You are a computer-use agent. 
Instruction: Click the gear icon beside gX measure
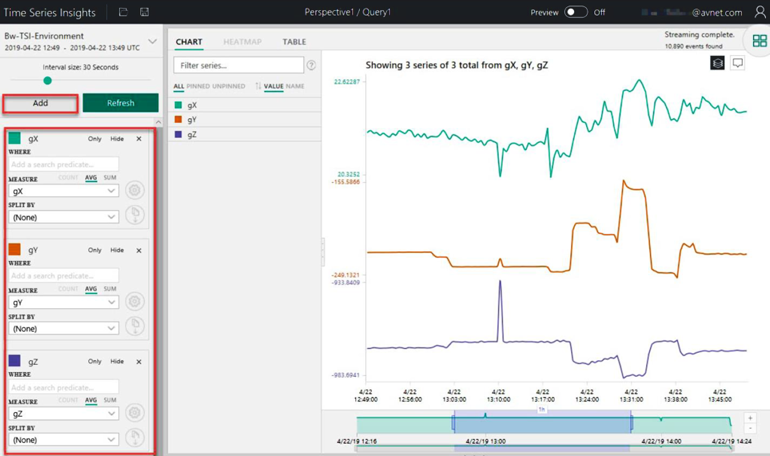[x=134, y=190]
